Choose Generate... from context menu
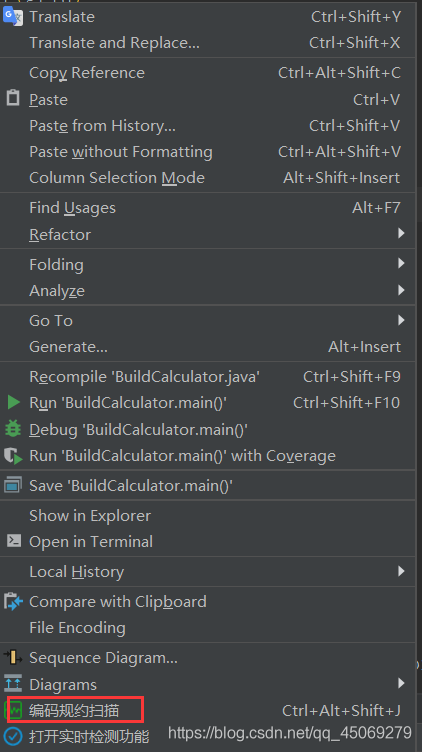422x752 pixels. tap(208, 347)
